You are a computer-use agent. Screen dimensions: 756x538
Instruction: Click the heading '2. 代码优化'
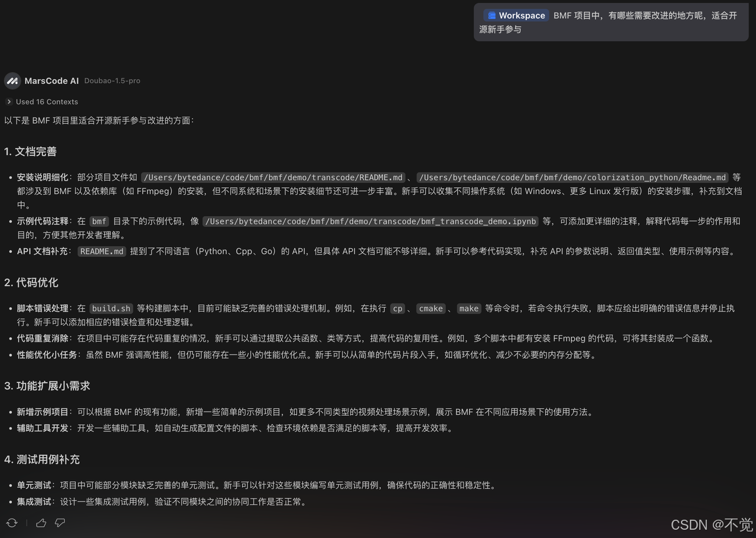[x=31, y=282]
